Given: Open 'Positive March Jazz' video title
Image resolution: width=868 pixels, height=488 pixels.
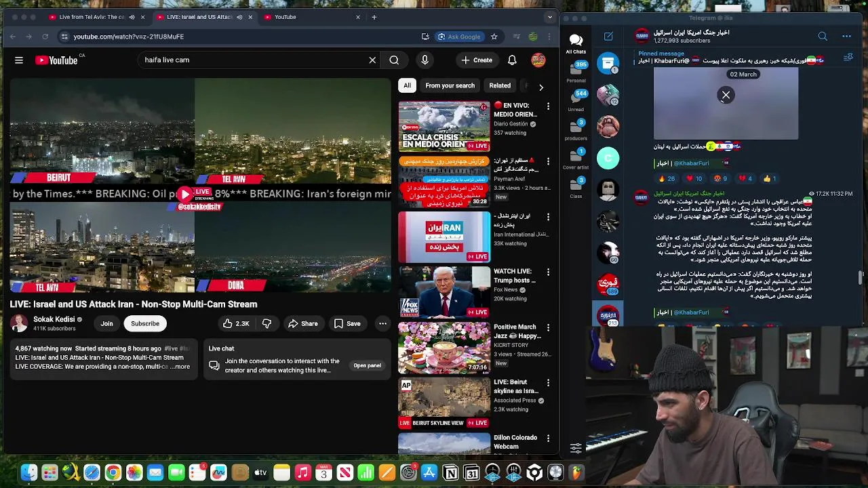Looking at the screenshot, I should 517,331.
